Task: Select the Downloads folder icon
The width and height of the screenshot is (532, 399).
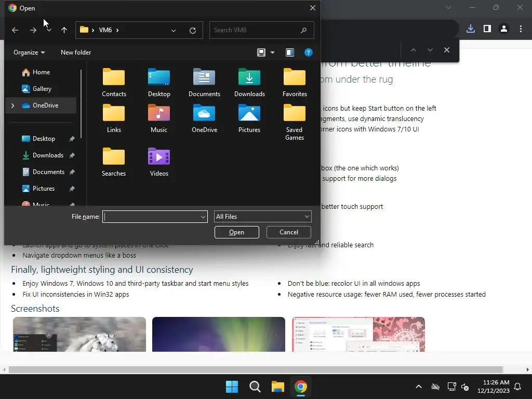Action: (x=249, y=83)
